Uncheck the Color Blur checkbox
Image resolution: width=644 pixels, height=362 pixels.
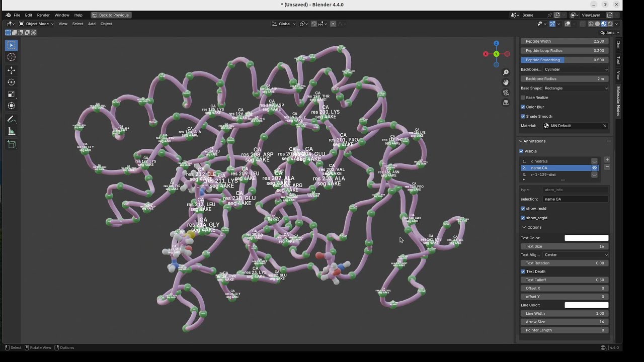point(523,107)
